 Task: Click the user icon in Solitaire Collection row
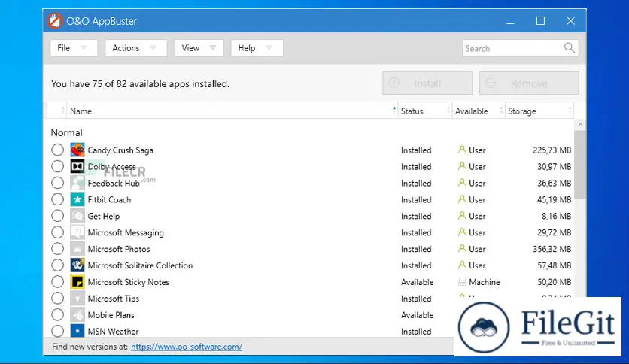[462, 265]
